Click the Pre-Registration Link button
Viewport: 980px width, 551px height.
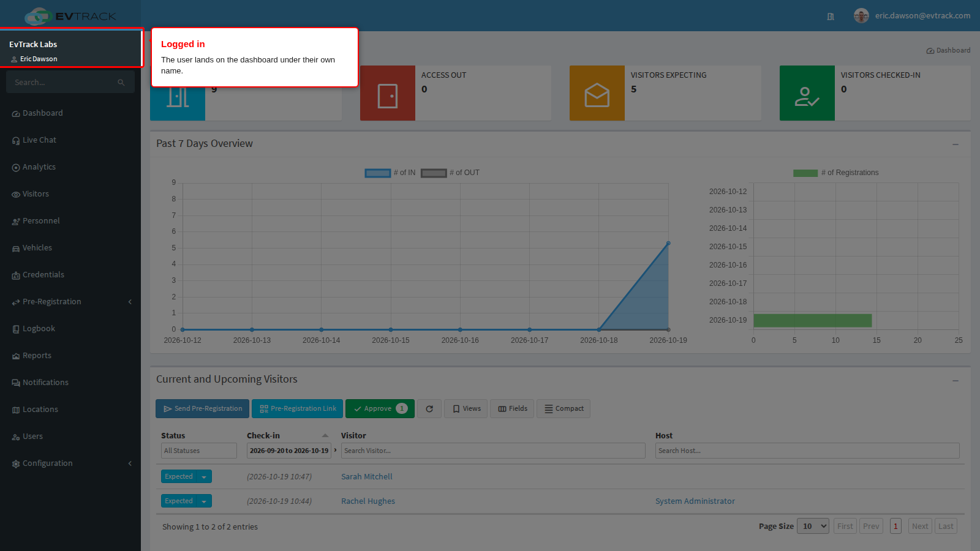(298, 409)
